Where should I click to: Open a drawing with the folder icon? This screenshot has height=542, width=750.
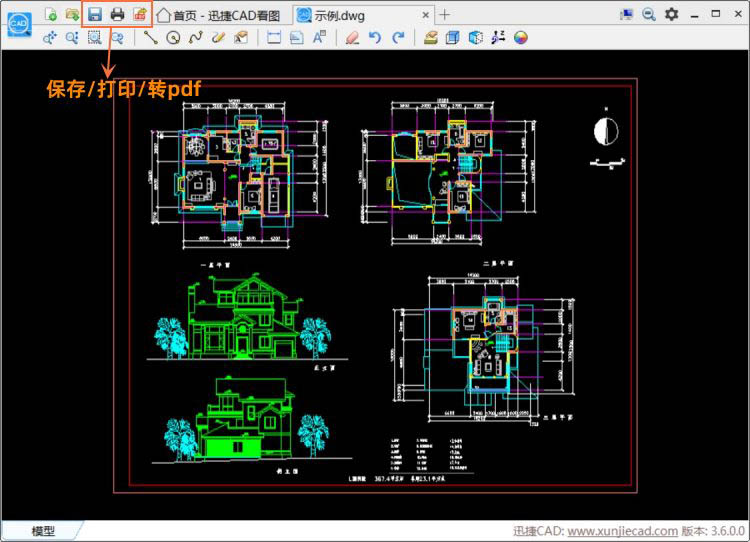click(x=72, y=14)
